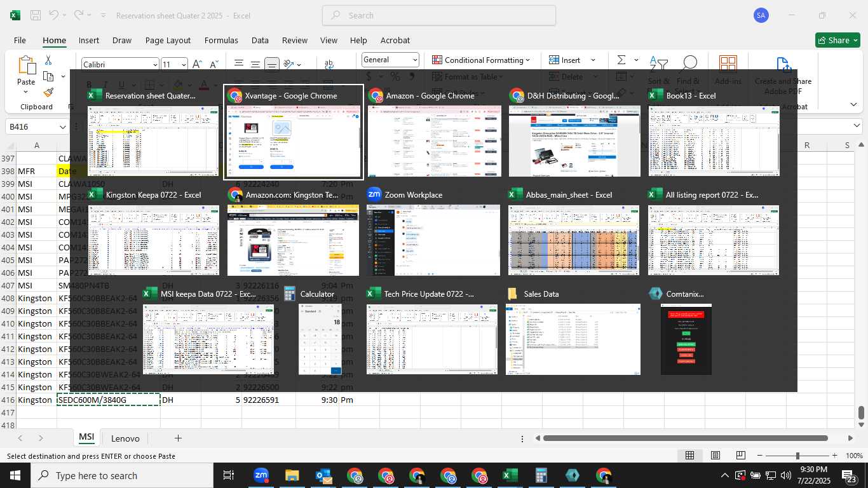Image resolution: width=868 pixels, height=488 pixels.
Task: Collapse the ribbon with the chevron
Action: click(853, 105)
